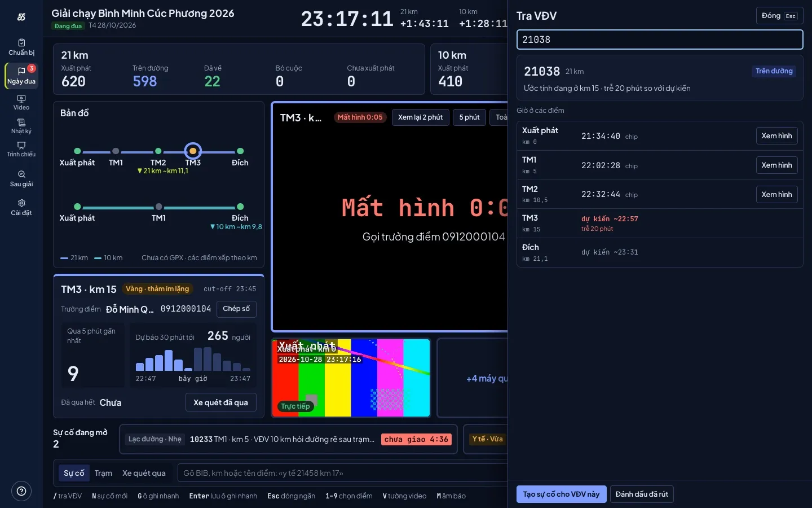812x508 pixels.
Task: Focus the BIB search field showing 21038
Action: point(660,40)
